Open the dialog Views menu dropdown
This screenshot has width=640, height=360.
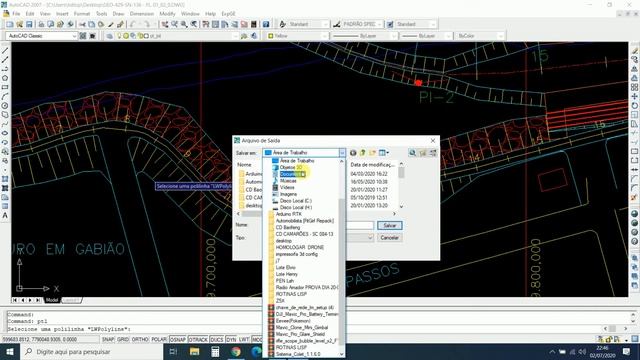tap(384, 153)
